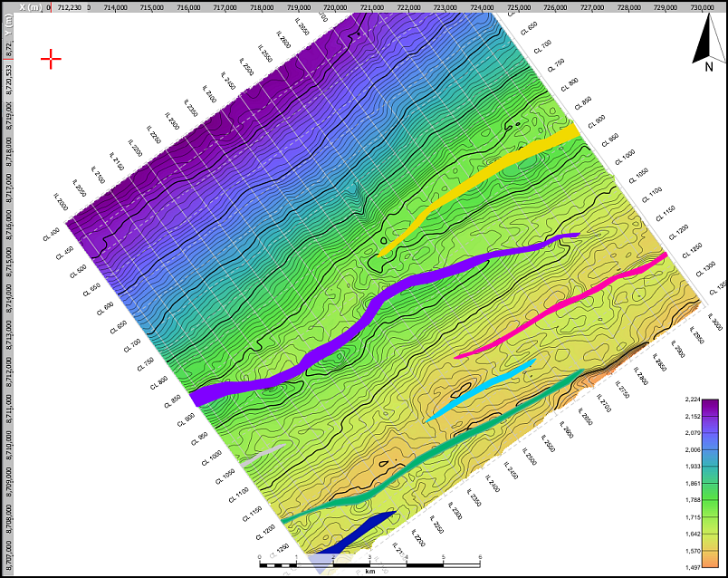This screenshot has width=728, height=578.
Task: Click the kilometer scale bar
Action: (x=369, y=565)
